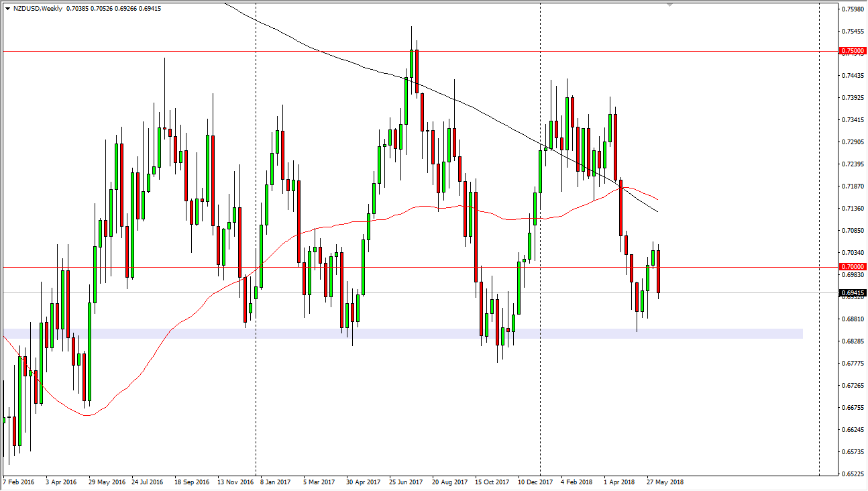The image size is (868, 491).
Task: Click the 18 Sep 2016 date label
Action: coord(191,482)
